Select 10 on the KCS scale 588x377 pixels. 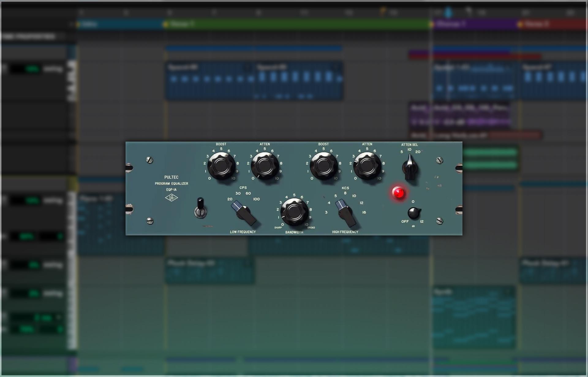[354, 196]
